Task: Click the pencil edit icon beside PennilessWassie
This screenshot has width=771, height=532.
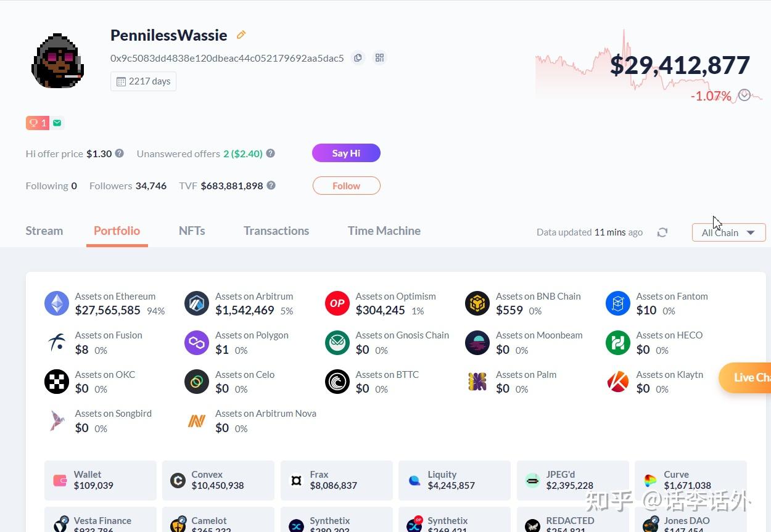Action: point(241,35)
